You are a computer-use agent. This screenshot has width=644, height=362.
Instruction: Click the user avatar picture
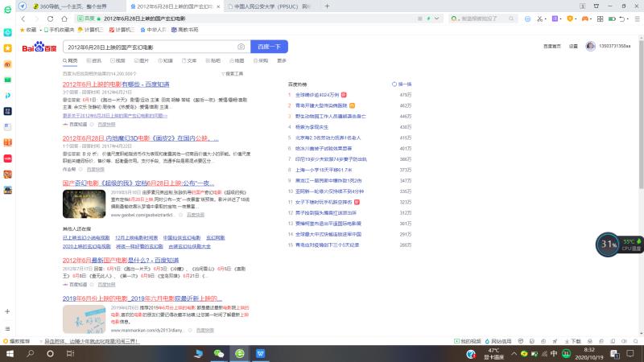591,47
